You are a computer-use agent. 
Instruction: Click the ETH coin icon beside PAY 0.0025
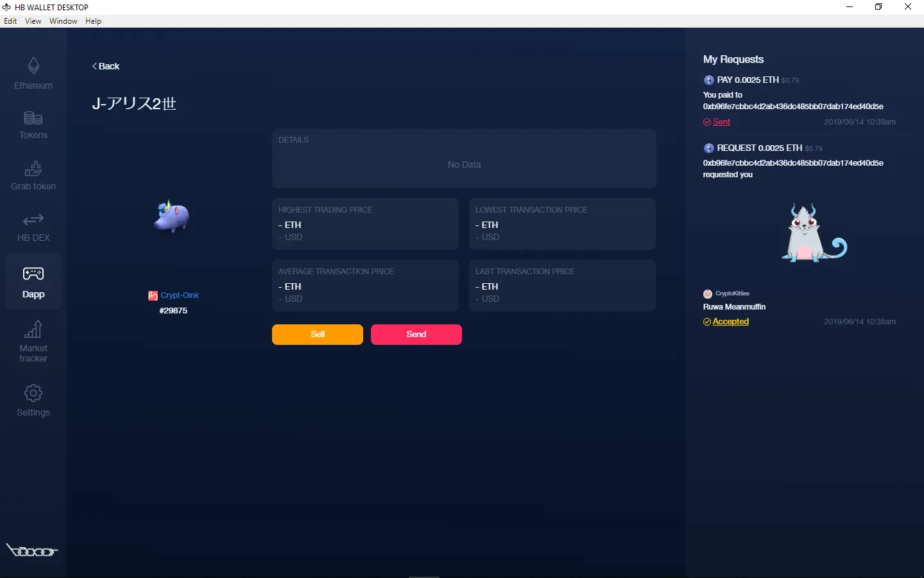(708, 80)
